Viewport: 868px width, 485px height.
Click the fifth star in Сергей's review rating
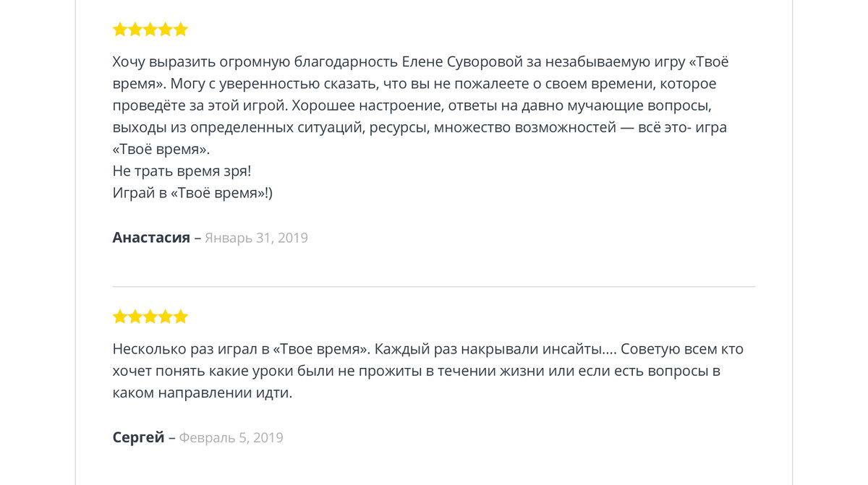click(181, 317)
